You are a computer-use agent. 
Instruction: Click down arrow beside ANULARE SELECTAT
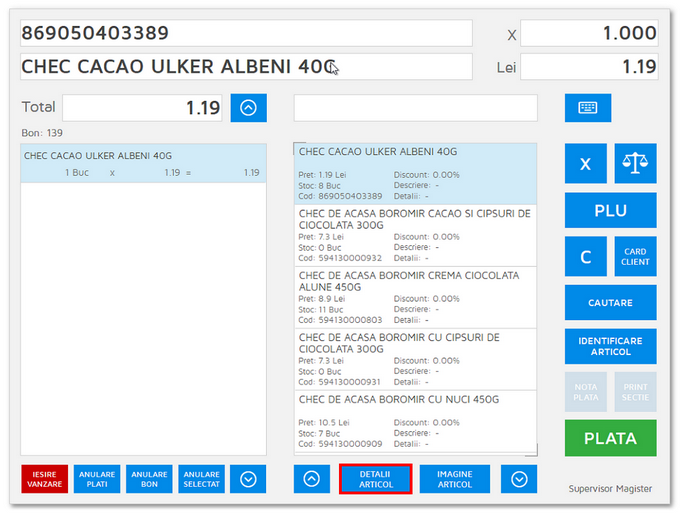248,479
